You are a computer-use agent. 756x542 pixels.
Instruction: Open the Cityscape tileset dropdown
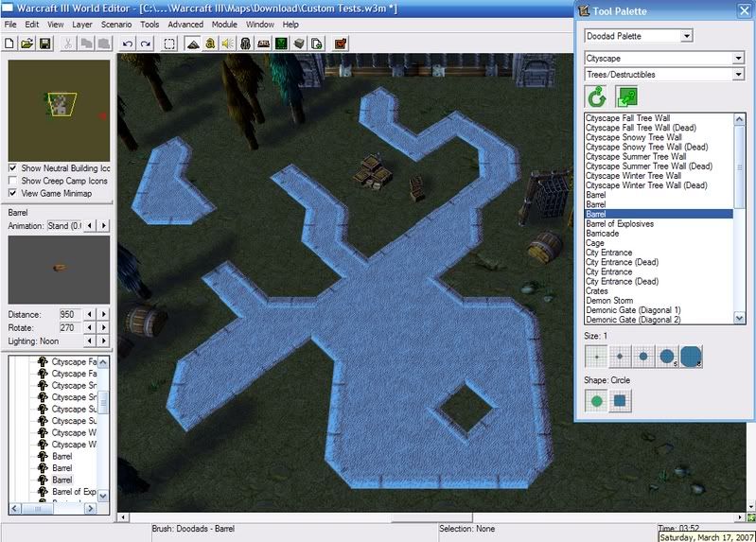[738, 59]
